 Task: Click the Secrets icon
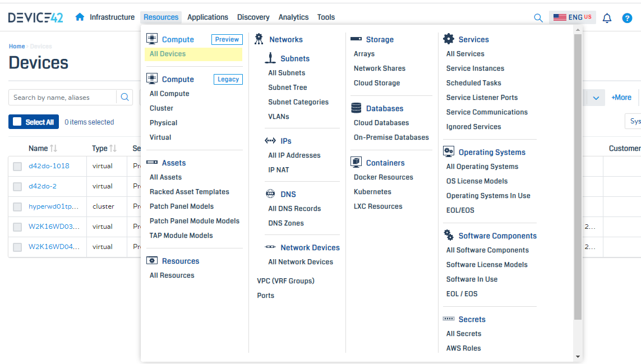tap(449, 319)
